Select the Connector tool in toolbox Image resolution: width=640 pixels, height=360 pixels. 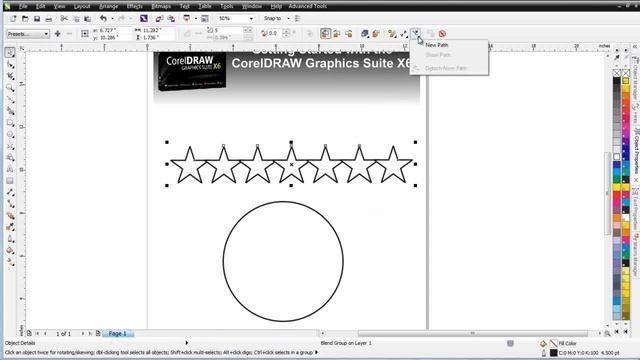10,204
